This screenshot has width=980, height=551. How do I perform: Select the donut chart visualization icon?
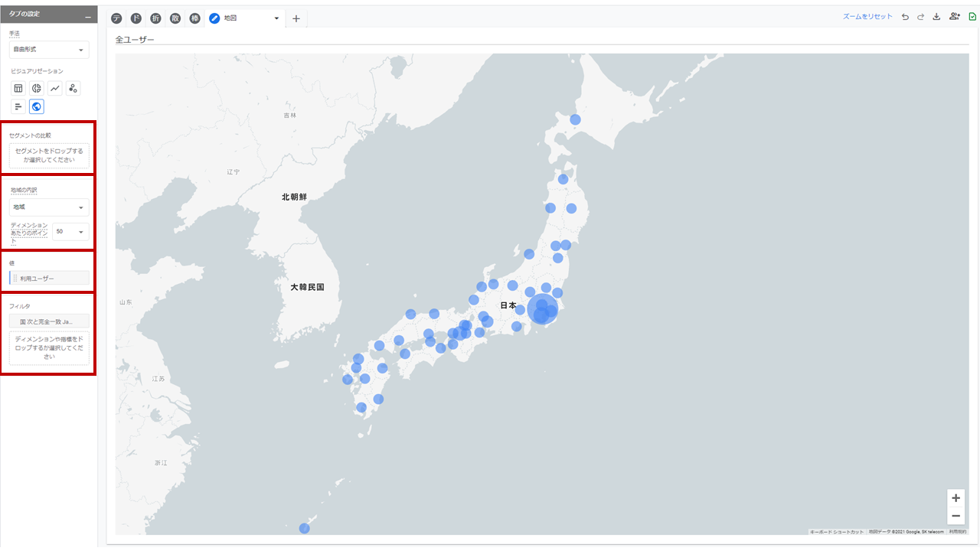35,88
